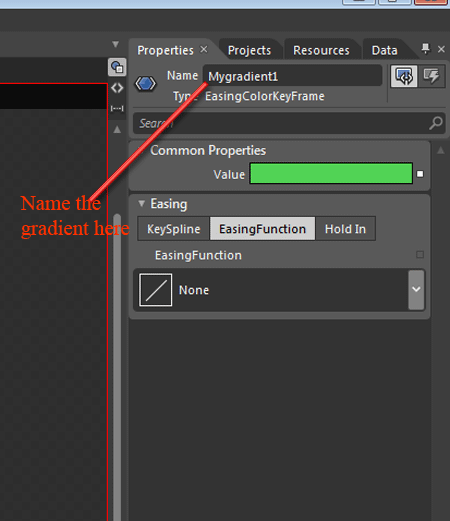The width and height of the screenshot is (450, 521).
Task: Select the Hold In easing option
Action: click(x=345, y=229)
